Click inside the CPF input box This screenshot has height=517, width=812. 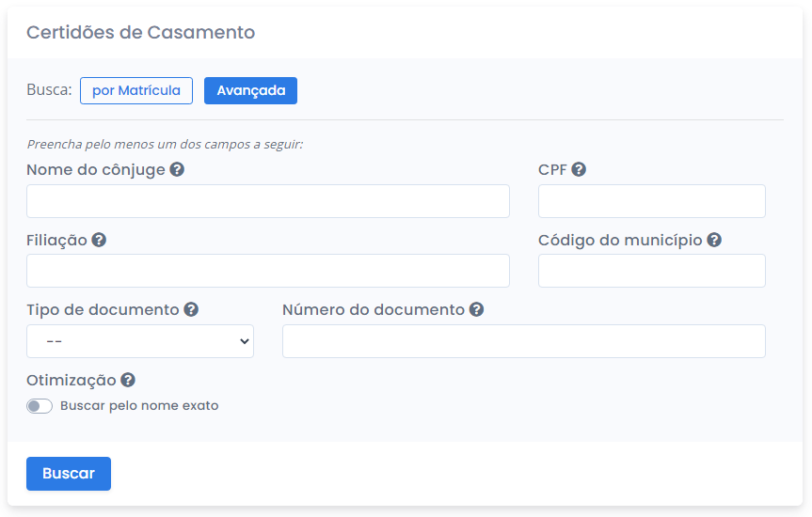point(651,201)
